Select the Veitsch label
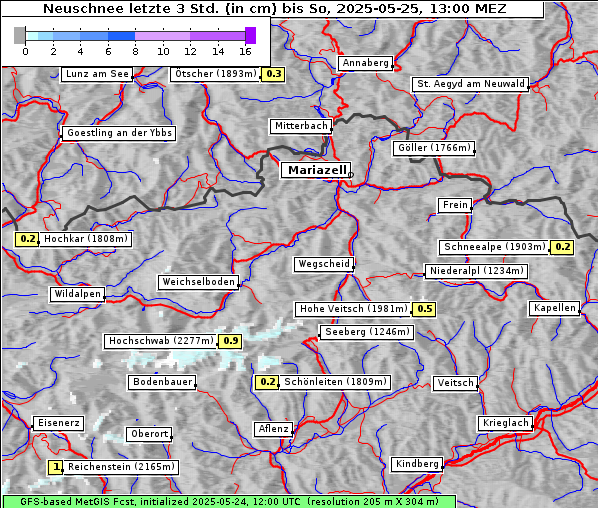598x508 pixels. (x=455, y=383)
